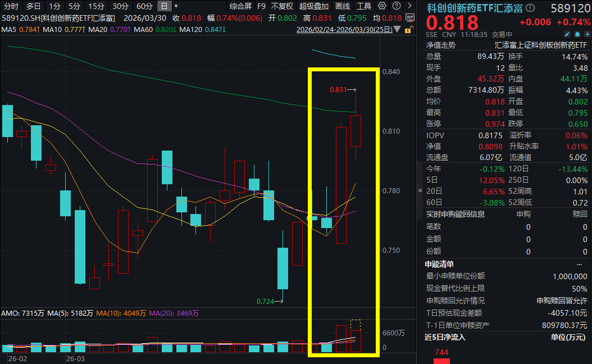Click the right-arrow chevron at the toolbar's end
Screen dimensions: 592x364
pyautogui.click(x=410, y=6)
